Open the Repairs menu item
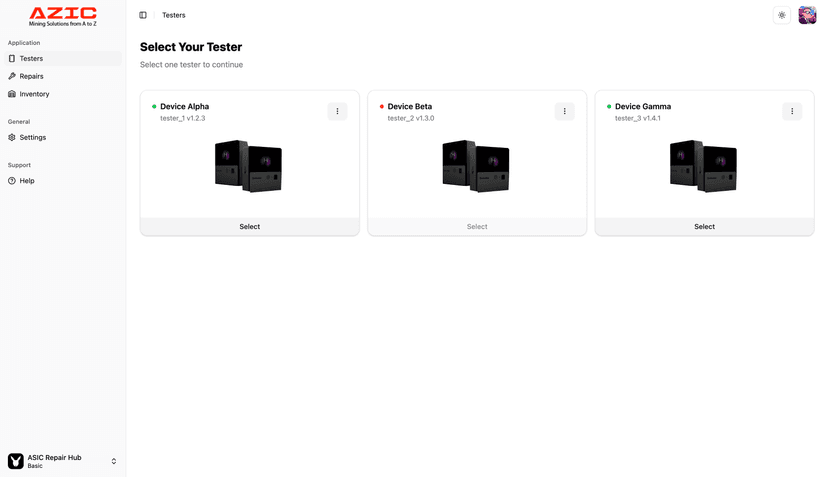Image resolution: width=828 pixels, height=477 pixels. click(32, 76)
